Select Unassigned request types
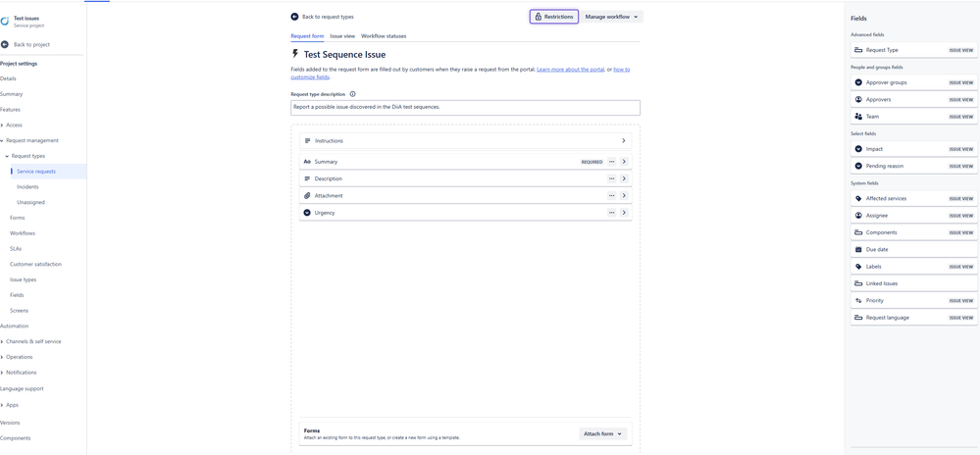The height and width of the screenshot is (455, 980). pos(30,203)
